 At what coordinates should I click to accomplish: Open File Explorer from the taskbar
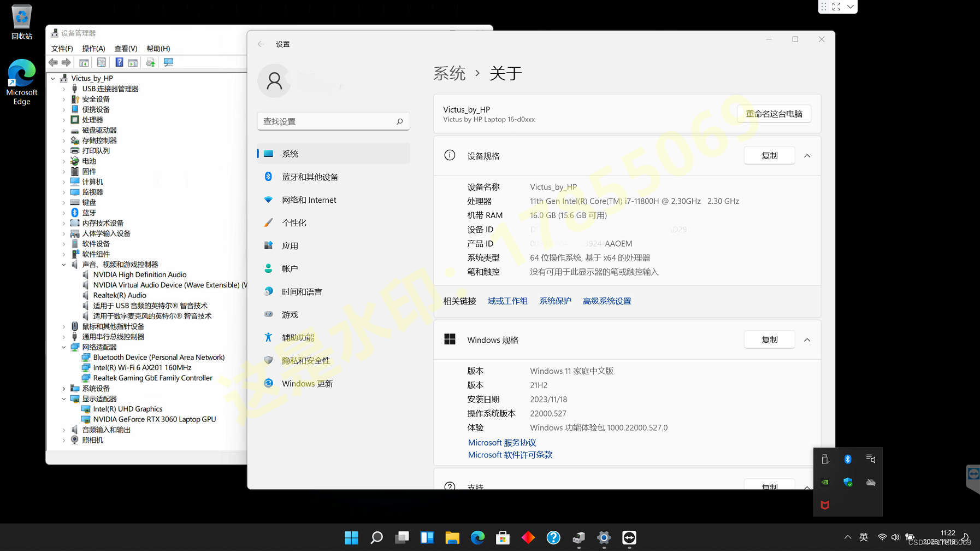click(x=452, y=538)
